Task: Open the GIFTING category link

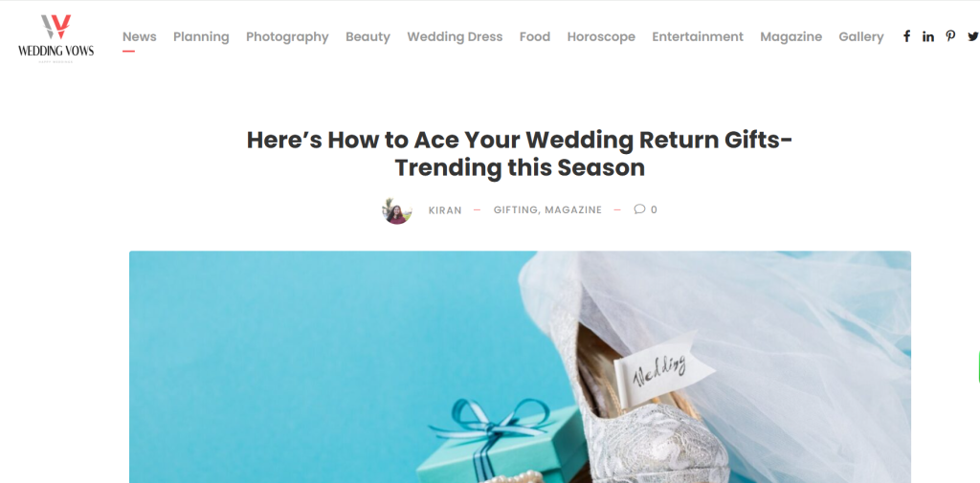Action: [x=516, y=210]
